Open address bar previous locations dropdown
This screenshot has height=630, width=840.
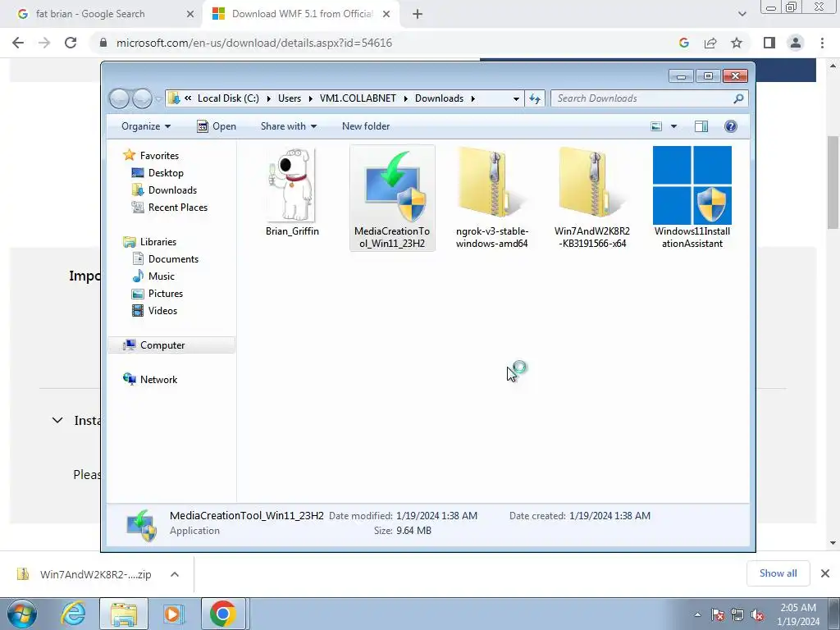tap(516, 98)
